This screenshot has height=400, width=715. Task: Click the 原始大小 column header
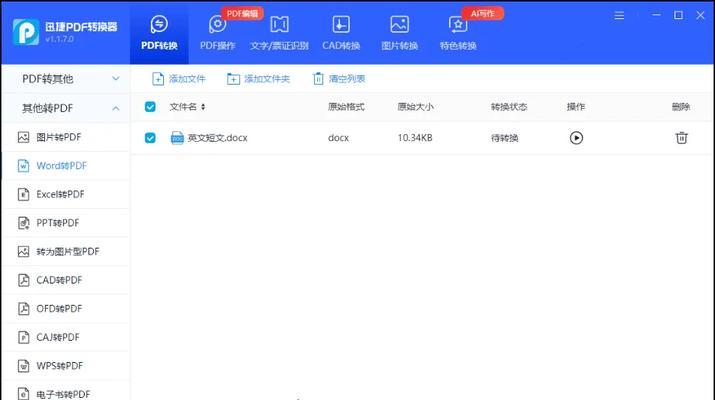tap(415, 107)
